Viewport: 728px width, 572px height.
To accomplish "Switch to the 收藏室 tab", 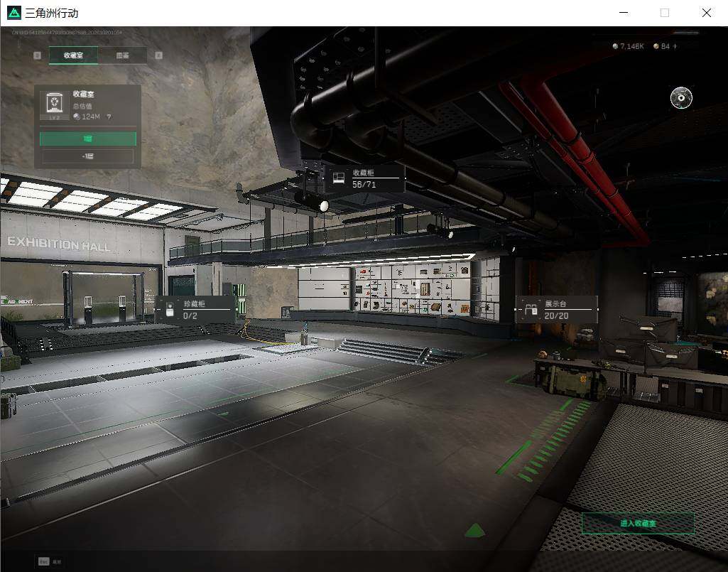I will click(73, 55).
